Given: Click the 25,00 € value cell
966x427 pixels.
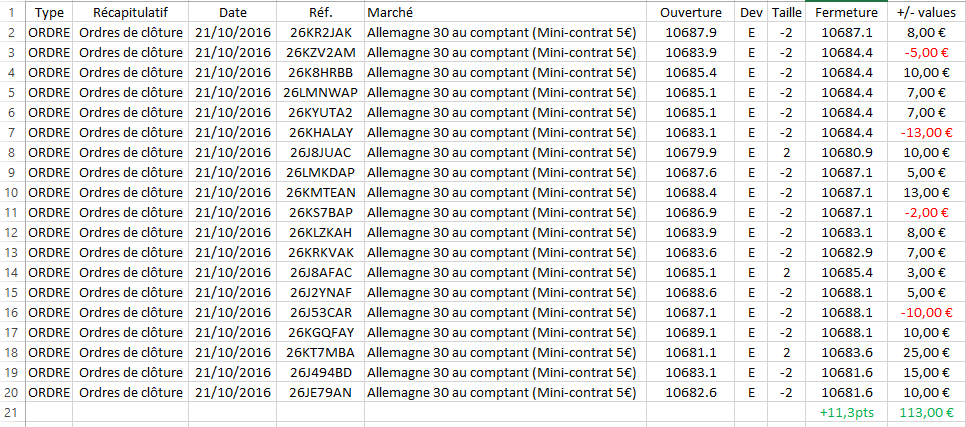Looking at the screenshot, I should [x=926, y=352].
